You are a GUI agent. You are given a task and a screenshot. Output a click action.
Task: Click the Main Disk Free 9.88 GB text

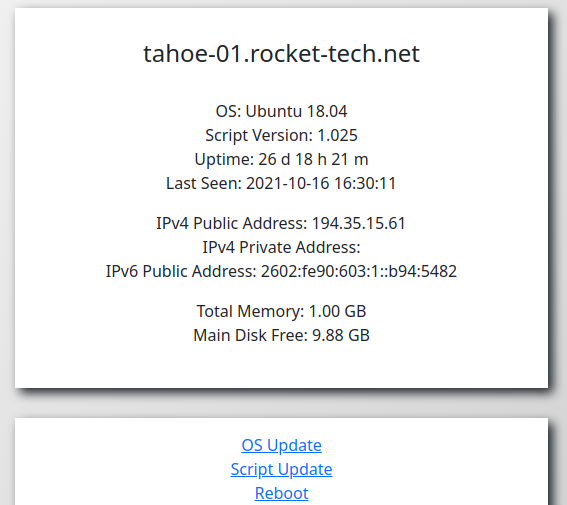coord(281,335)
